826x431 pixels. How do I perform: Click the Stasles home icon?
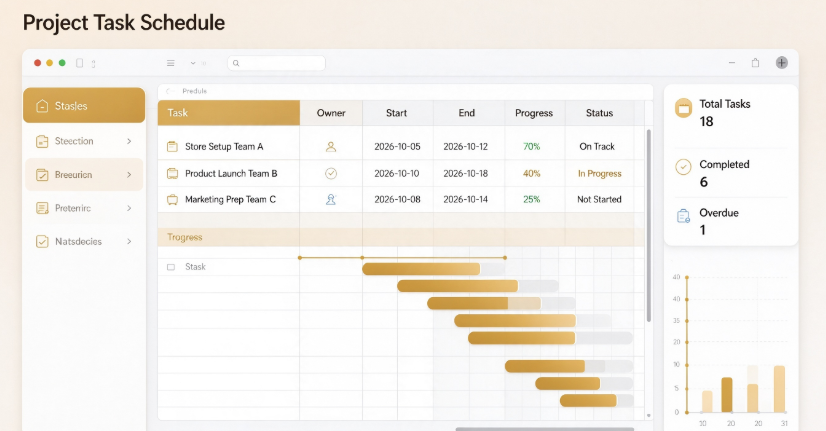42,106
